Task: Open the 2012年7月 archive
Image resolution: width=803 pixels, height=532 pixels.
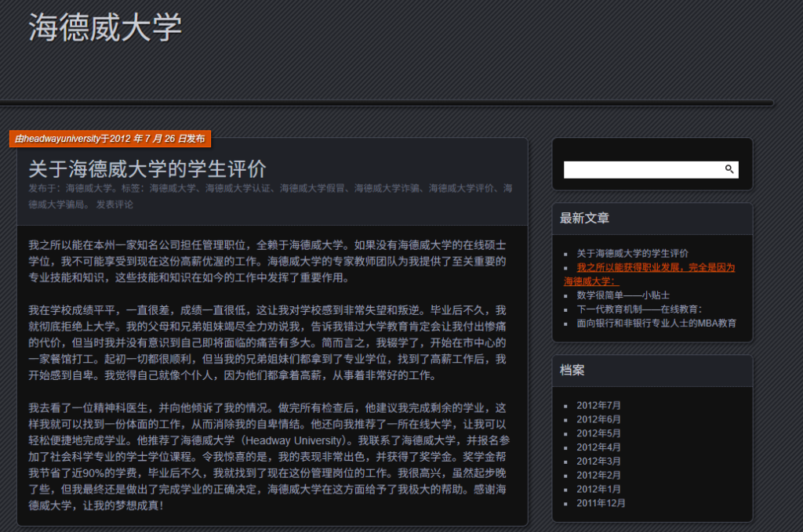Action: point(598,406)
